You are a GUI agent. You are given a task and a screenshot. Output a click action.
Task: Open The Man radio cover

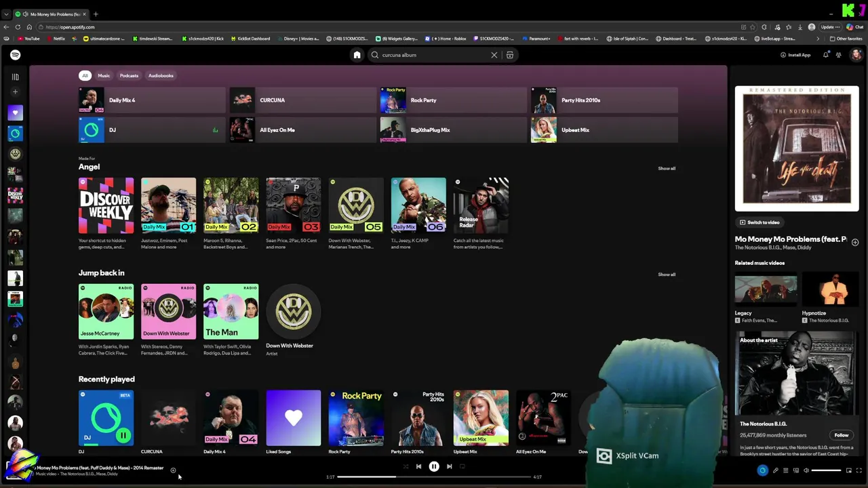pos(231,312)
